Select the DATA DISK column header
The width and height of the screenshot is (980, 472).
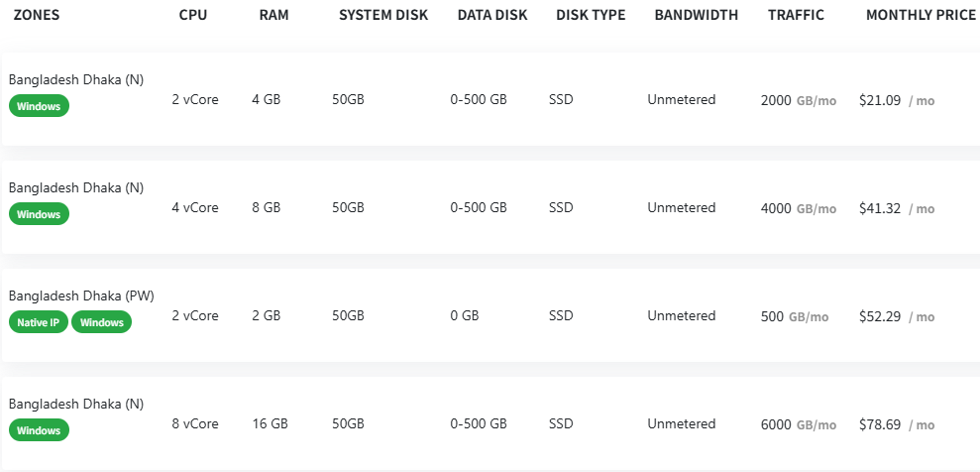(x=492, y=15)
